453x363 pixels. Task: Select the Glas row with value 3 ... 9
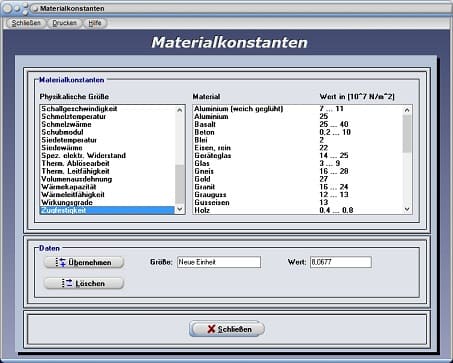298,163
